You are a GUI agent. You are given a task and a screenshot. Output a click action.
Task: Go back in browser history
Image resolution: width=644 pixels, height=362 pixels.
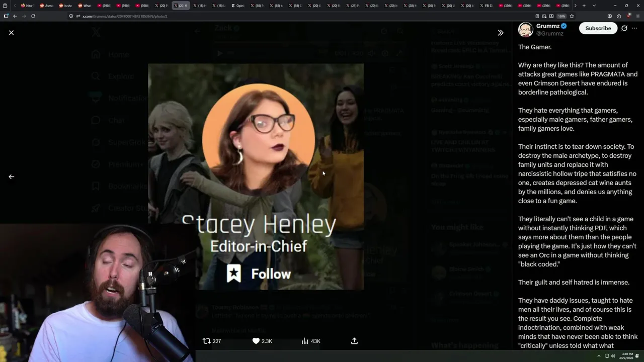point(15,16)
